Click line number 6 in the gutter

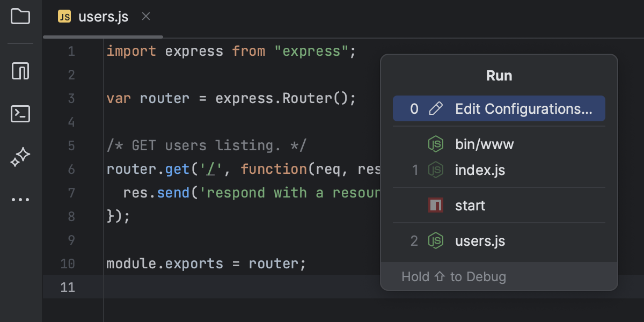click(71, 169)
